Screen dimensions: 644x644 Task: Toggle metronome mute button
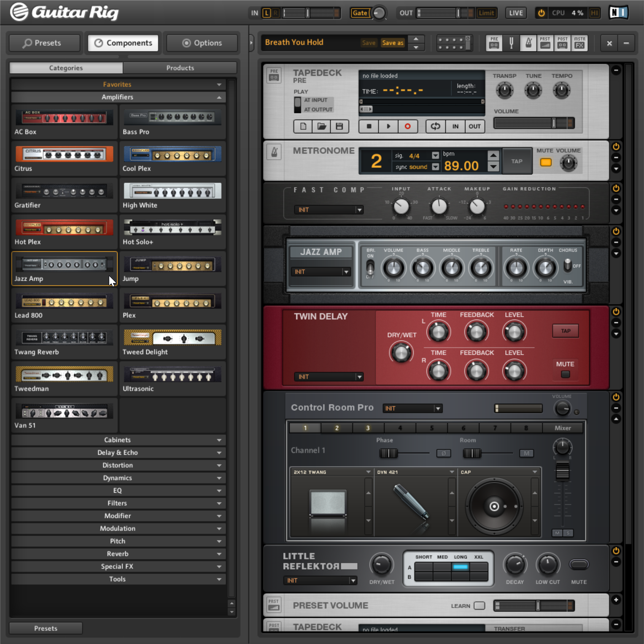click(x=546, y=162)
